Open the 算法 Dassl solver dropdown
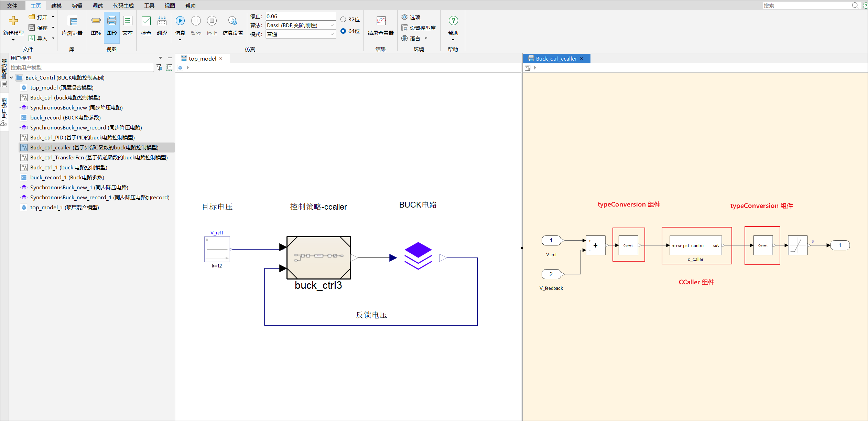Image resolution: width=868 pixels, height=421 pixels. 332,25
